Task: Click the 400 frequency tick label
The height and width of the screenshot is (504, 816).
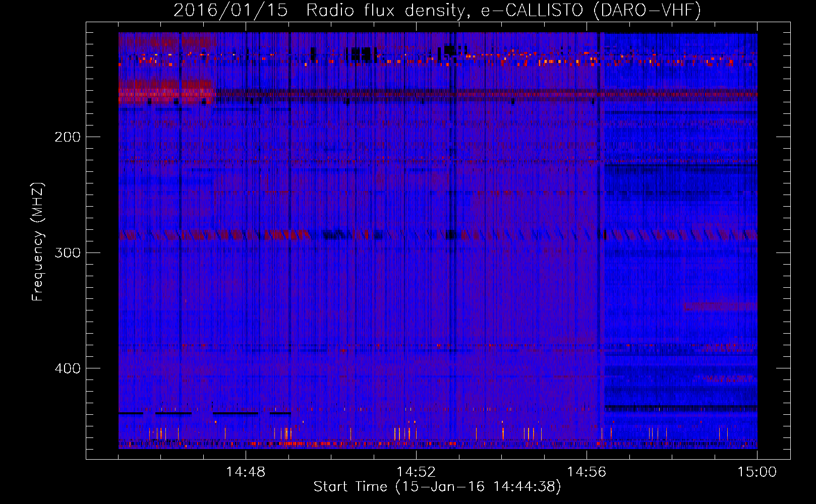Action: (68, 368)
